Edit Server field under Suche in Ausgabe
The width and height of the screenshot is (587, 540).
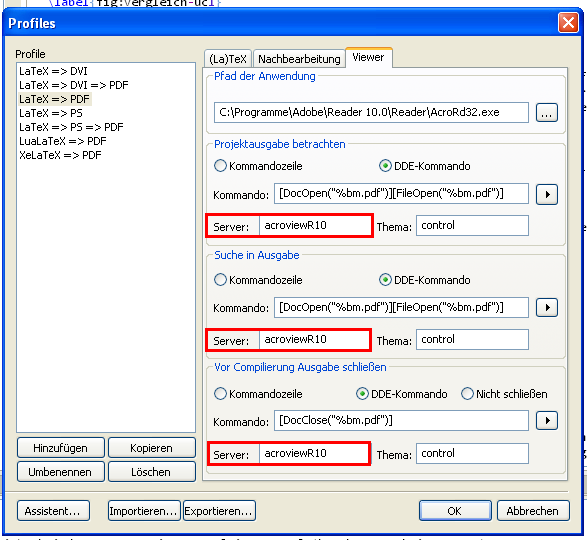[x=314, y=340]
